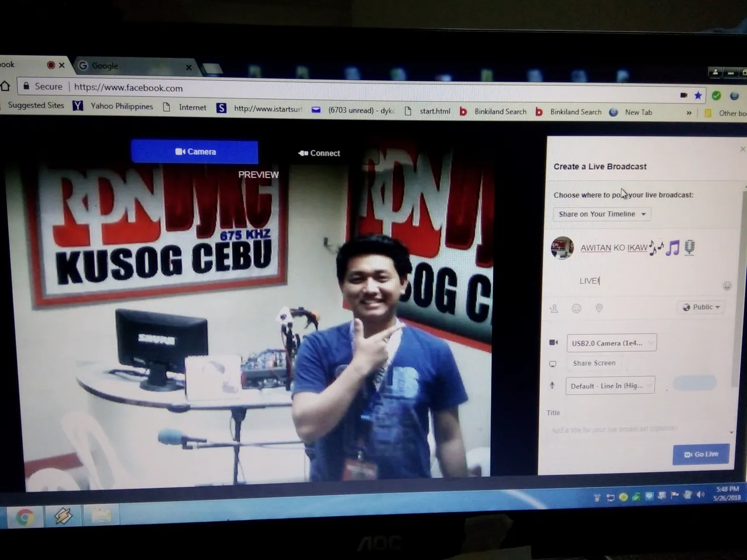Click the check-in location pin icon
This screenshot has height=560, width=747.
pos(599,308)
